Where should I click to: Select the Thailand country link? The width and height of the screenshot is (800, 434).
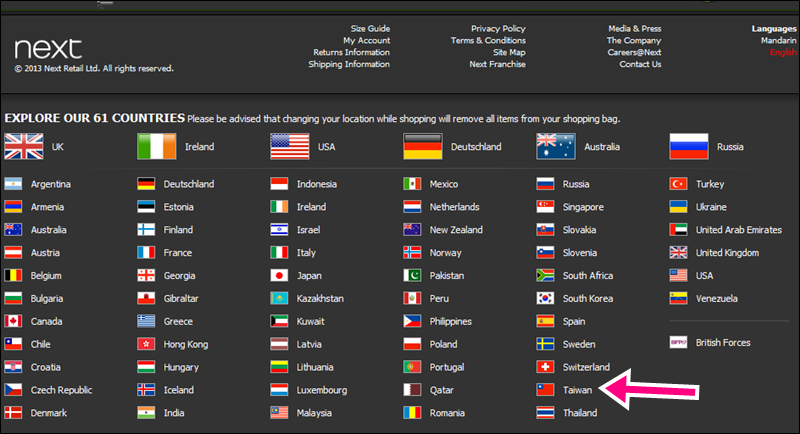coord(580,413)
